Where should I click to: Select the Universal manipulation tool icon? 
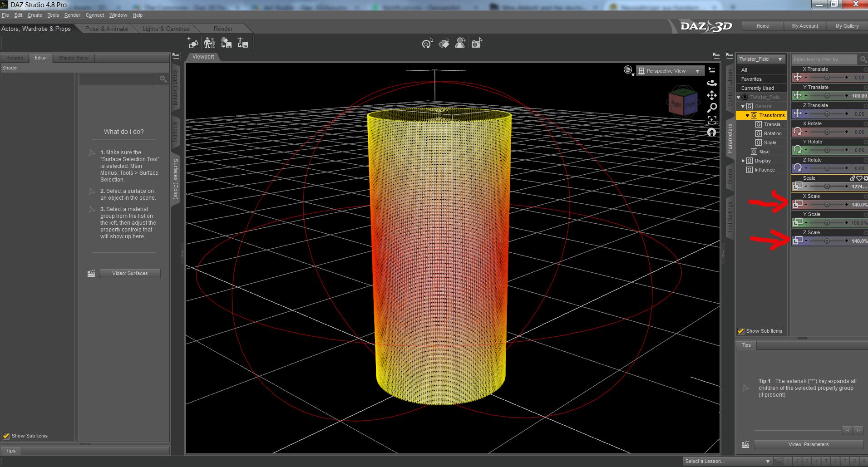click(x=427, y=44)
